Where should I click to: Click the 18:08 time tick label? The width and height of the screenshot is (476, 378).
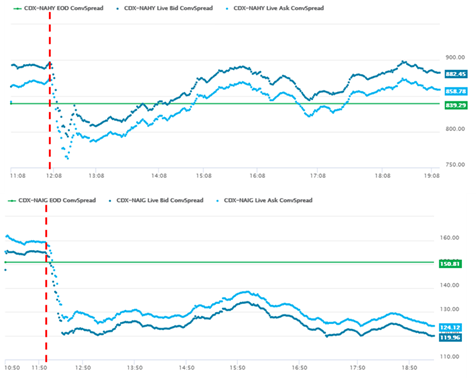click(x=382, y=176)
